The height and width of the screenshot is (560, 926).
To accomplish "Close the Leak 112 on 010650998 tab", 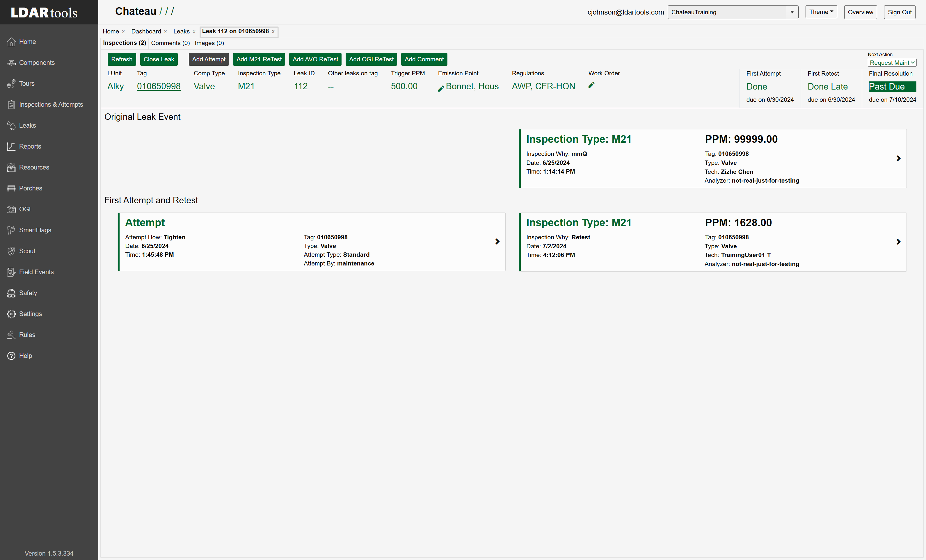I will (x=273, y=32).
